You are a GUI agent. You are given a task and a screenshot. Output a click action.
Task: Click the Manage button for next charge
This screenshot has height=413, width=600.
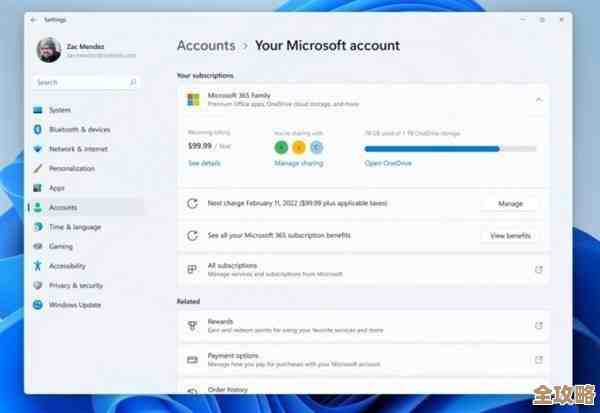pos(510,204)
